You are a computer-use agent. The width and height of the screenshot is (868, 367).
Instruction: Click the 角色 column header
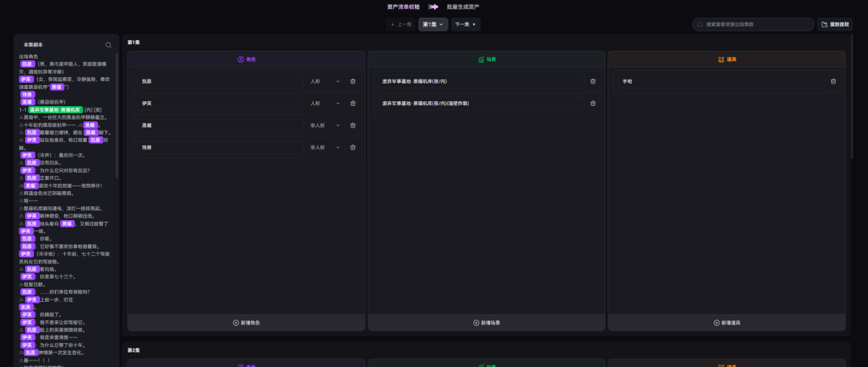click(x=247, y=59)
